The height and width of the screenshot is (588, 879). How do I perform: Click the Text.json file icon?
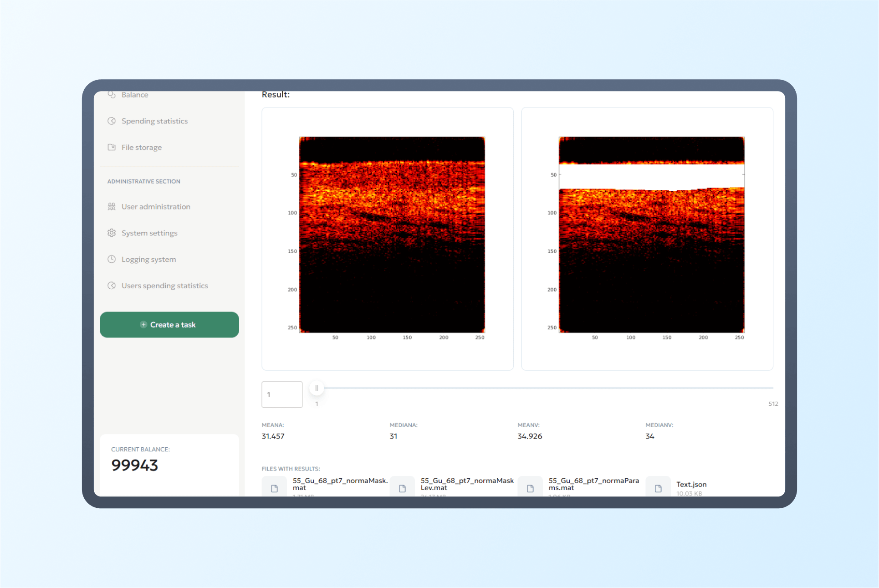tap(658, 488)
